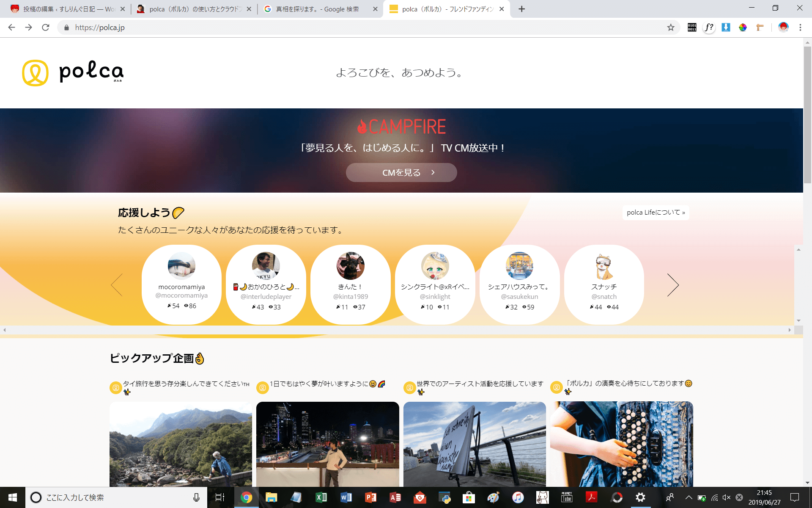Click the Windows search box
812x508 pixels.
pos(116,497)
